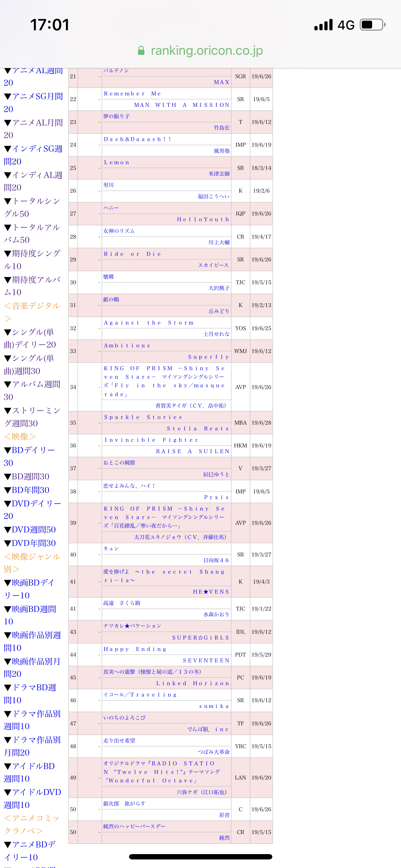Open BD週間30 sidebar link
401x868 pixels.
(x=27, y=476)
